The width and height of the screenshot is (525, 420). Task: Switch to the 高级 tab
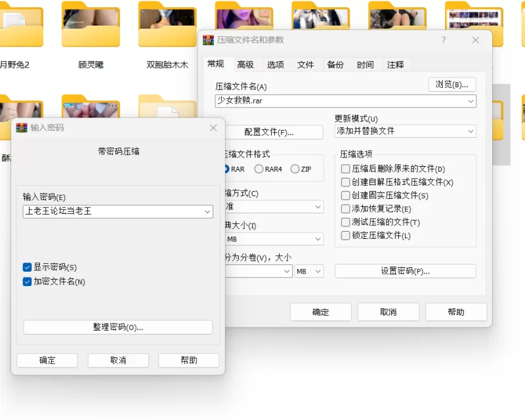tap(245, 65)
